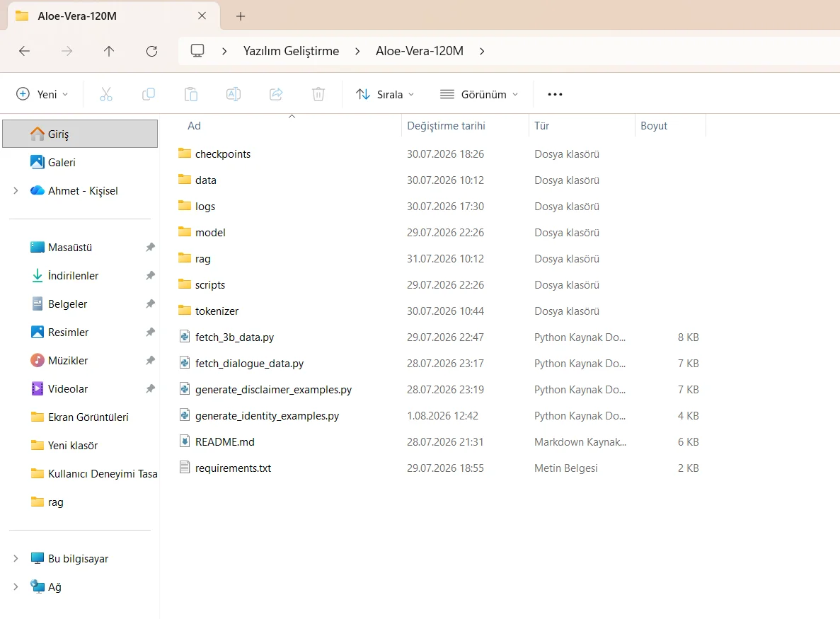The height and width of the screenshot is (619, 840).
Task: Navigate up one folder level
Action: point(109,51)
